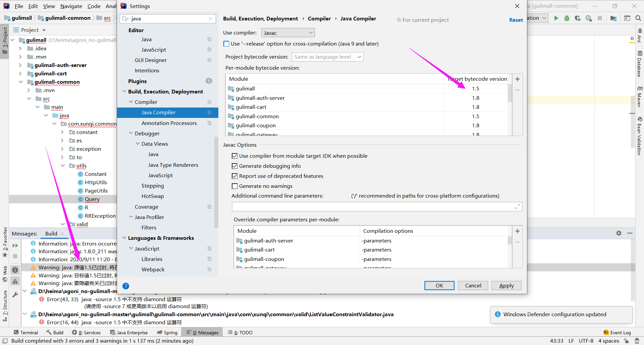Toggle the warnings filter triangle icon
Viewport: 644px width, 345px height.
click(15, 281)
